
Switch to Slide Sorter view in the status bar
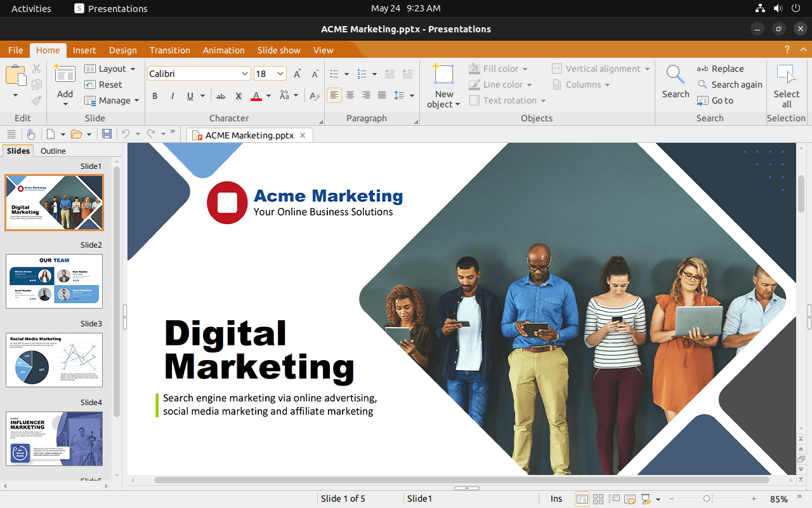[x=598, y=498]
